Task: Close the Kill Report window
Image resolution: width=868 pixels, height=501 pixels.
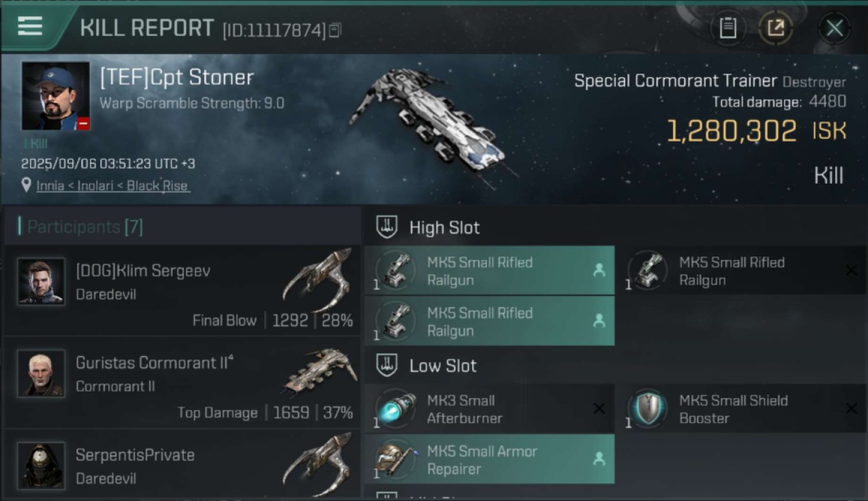Action: [x=834, y=28]
